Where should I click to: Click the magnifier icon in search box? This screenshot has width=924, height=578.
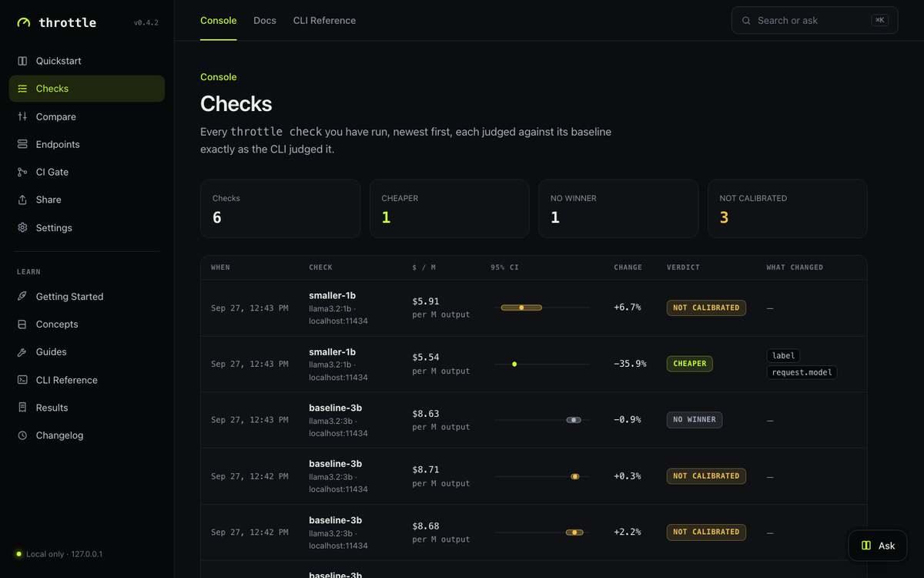746,21
